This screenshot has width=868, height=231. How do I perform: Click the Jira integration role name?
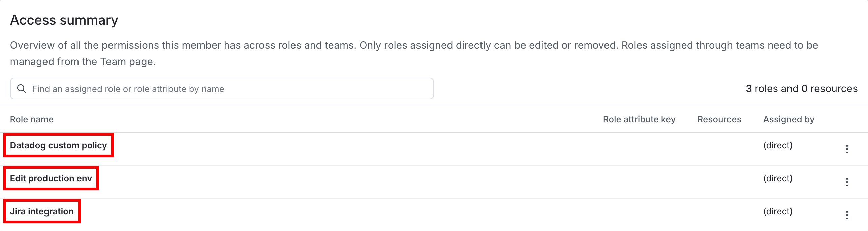[42, 211]
